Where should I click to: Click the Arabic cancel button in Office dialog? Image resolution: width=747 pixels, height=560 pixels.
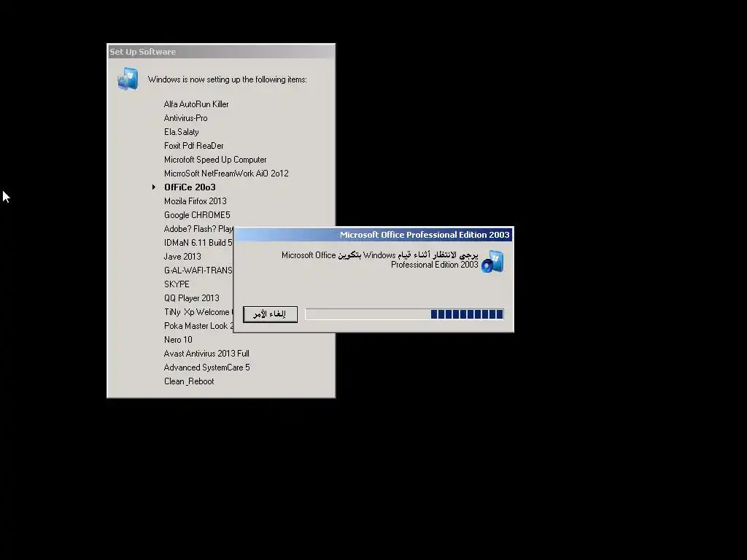coord(270,314)
